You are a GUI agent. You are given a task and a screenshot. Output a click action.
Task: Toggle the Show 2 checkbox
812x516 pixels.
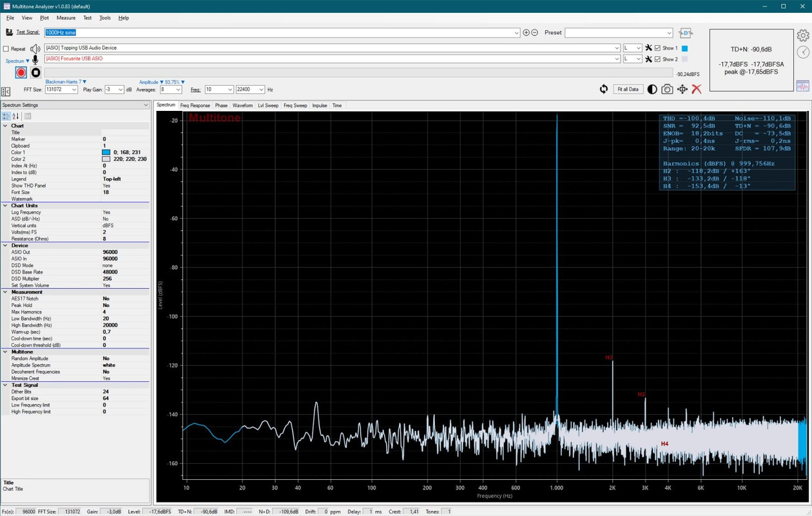click(657, 59)
